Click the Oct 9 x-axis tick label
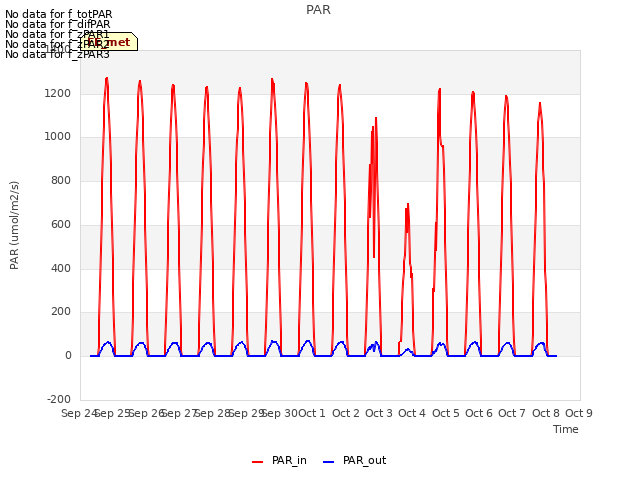The width and height of the screenshot is (640, 480). (x=579, y=413)
